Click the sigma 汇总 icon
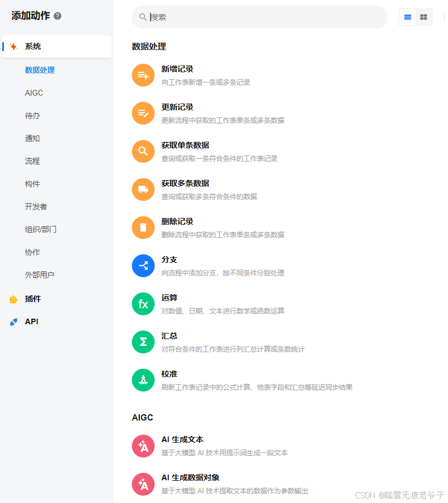Screen dimensions: 448x503 143,342
